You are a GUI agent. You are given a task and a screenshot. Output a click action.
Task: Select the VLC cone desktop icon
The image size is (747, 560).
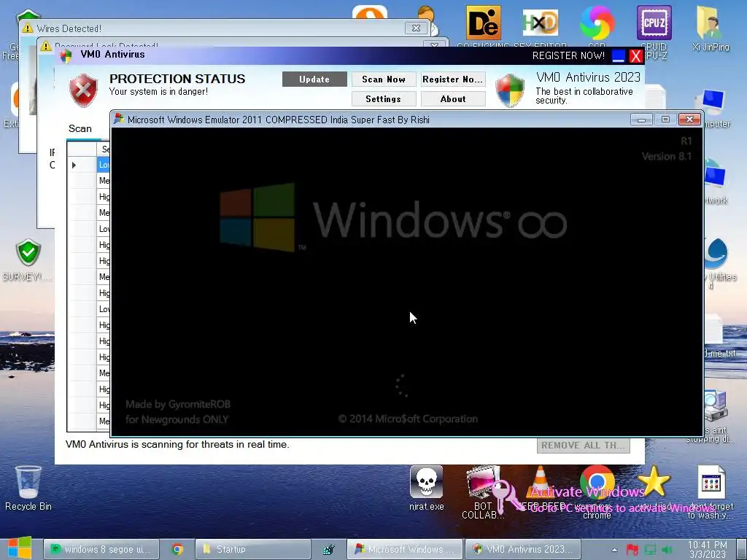pos(540,488)
